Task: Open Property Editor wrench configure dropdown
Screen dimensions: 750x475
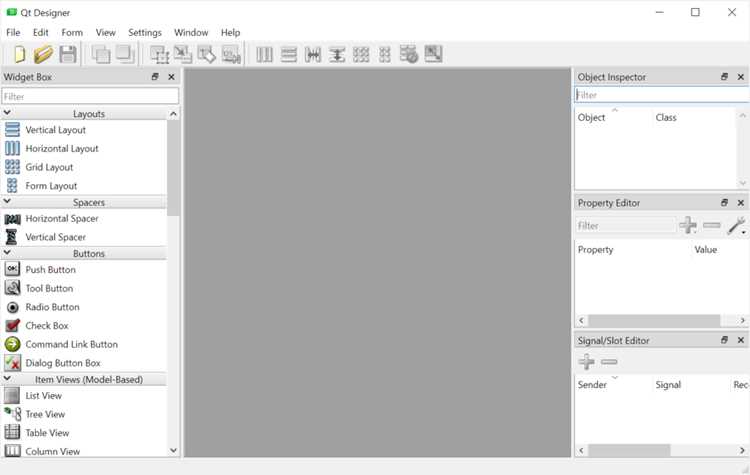Action: (737, 225)
